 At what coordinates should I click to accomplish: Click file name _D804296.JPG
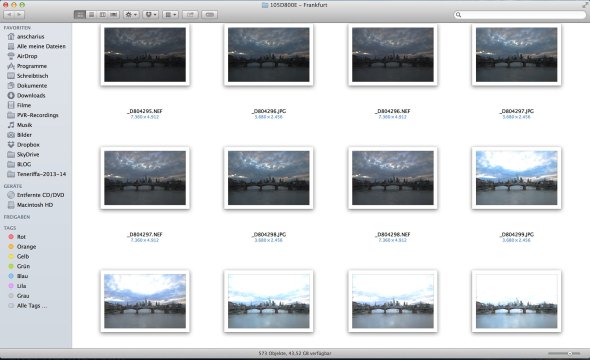(x=269, y=111)
